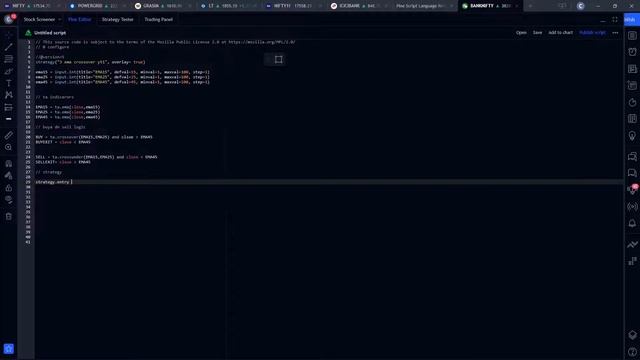Open the Stock Screener tab

[x=39, y=20]
